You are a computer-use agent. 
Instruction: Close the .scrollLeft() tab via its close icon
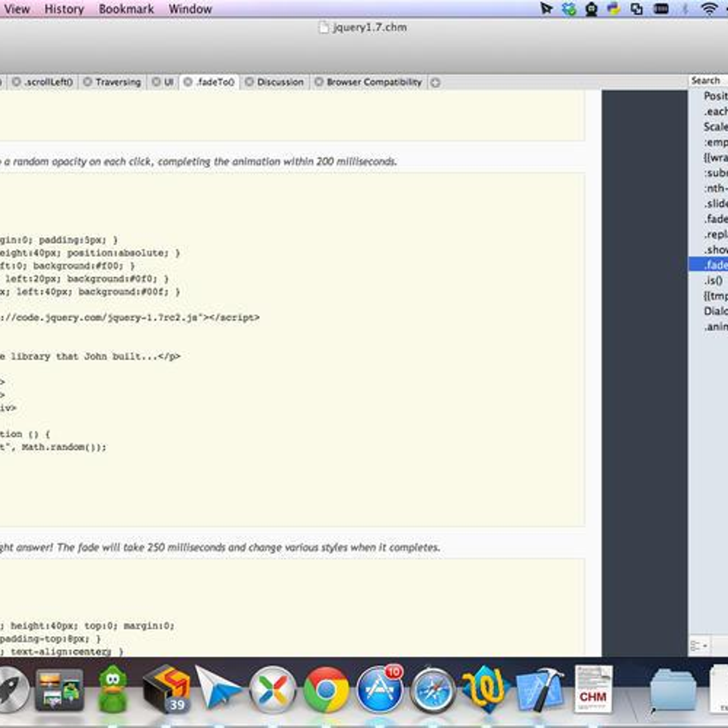click(16, 82)
